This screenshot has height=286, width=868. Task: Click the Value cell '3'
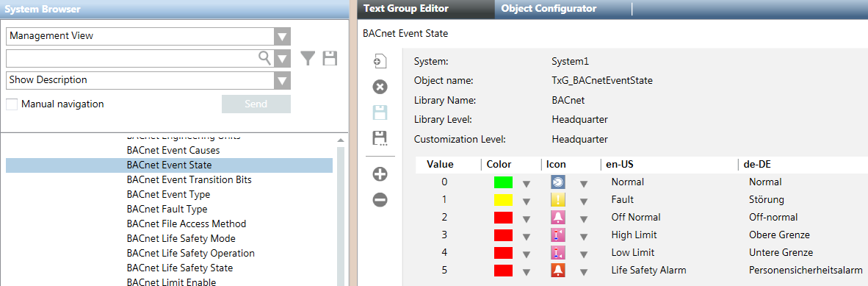click(x=444, y=235)
